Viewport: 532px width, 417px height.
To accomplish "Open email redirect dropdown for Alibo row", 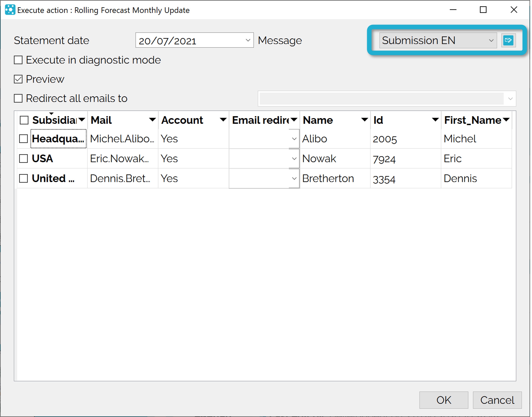I will [x=294, y=139].
